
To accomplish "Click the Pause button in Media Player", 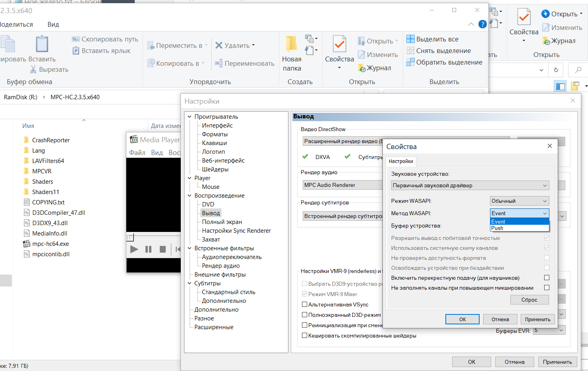I will [149, 249].
